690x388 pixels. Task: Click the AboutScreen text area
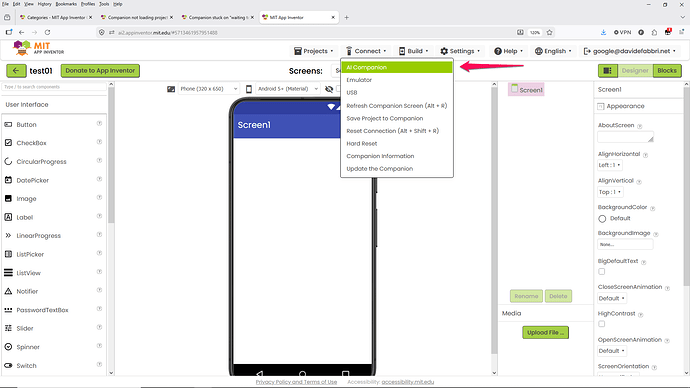pos(625,137)
